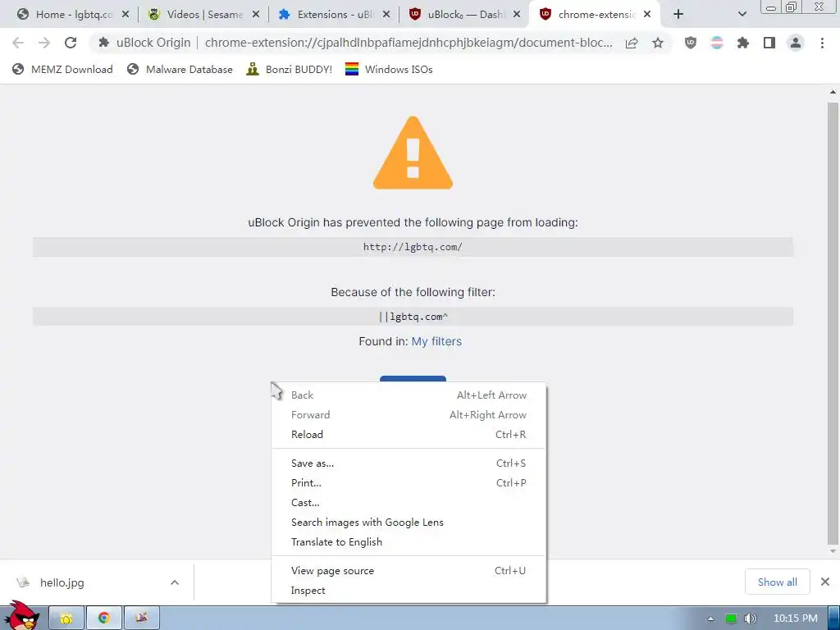The height and width of the screenshot is (630, 840).
Task: Choose Inspect from the context menu
Action: click(x=409, y=591)
